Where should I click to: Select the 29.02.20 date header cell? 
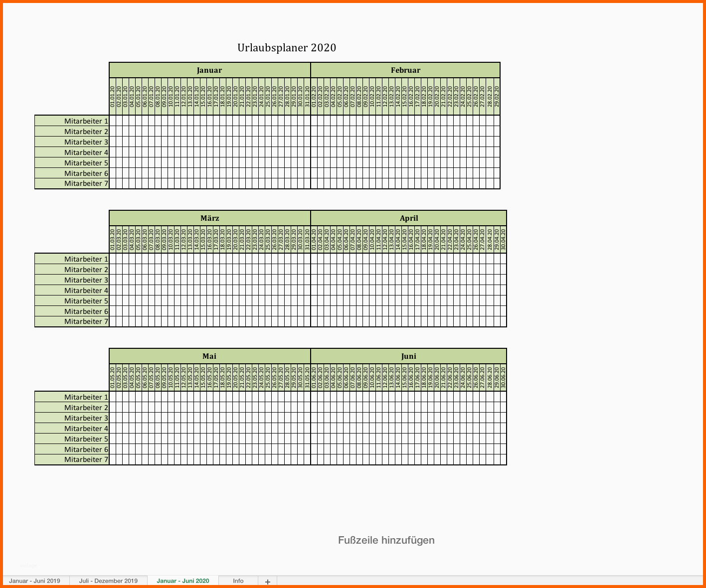click(496, 96)
